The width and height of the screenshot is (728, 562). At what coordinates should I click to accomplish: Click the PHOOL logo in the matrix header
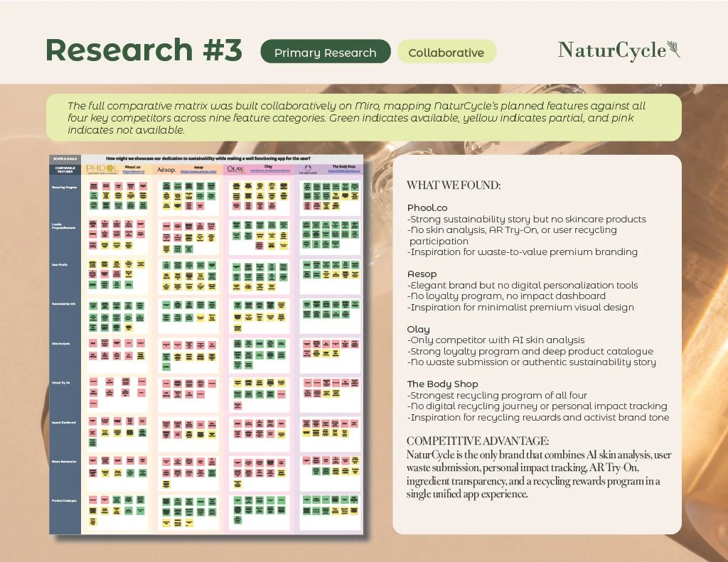102,169
